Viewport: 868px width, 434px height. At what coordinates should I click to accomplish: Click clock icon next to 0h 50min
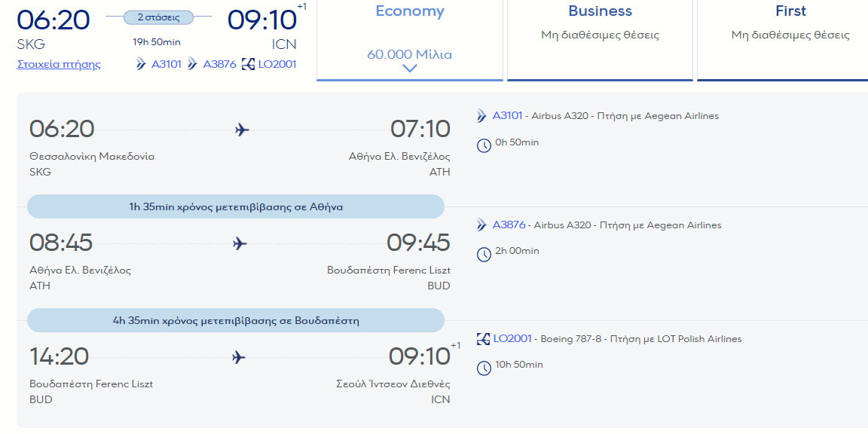[x=484, y=144]
